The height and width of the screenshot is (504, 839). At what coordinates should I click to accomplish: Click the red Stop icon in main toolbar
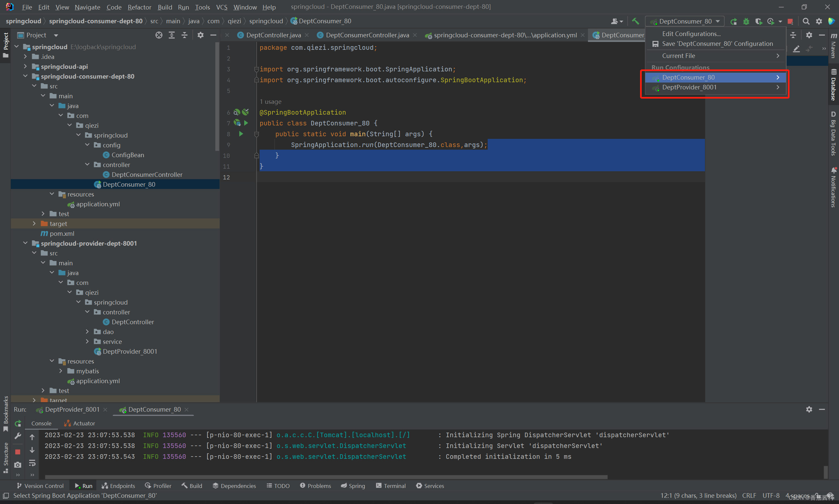pos(790,21)
